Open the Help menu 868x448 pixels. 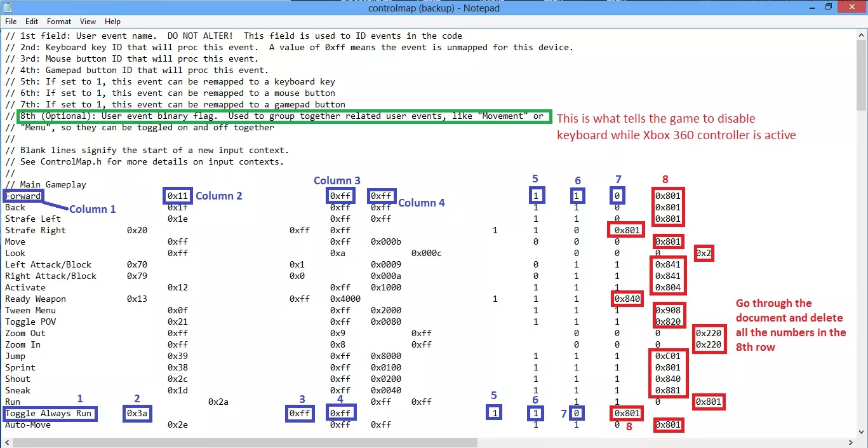[x=112, y=22]
